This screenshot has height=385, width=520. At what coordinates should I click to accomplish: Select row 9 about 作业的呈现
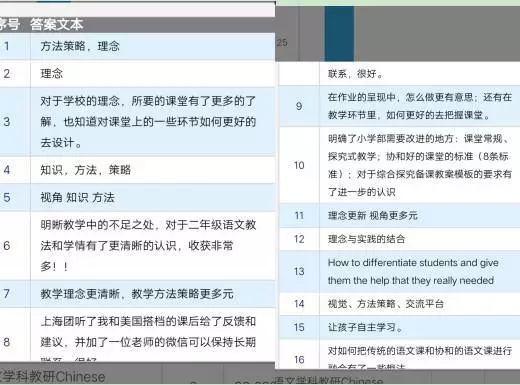pos(400,106)
